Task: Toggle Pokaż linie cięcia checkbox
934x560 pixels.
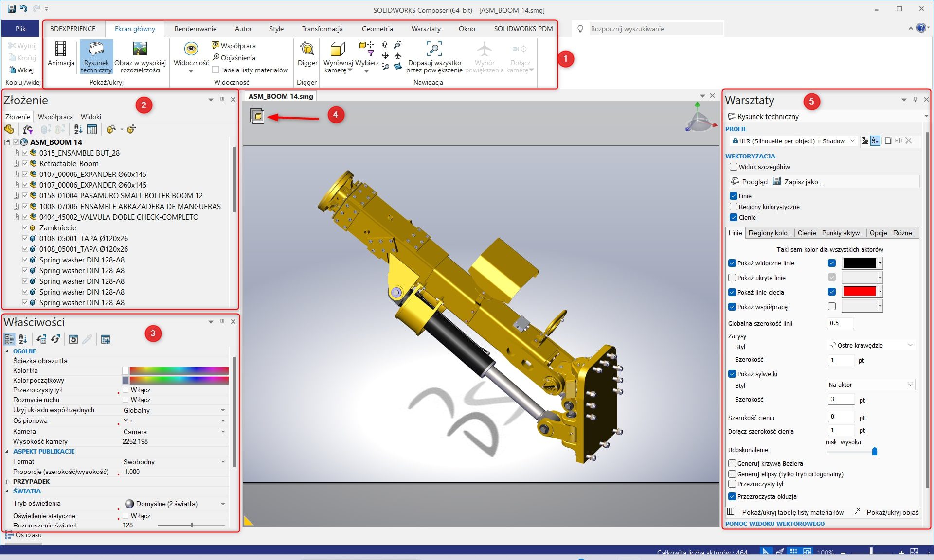Action: click(x=732, y=292)
